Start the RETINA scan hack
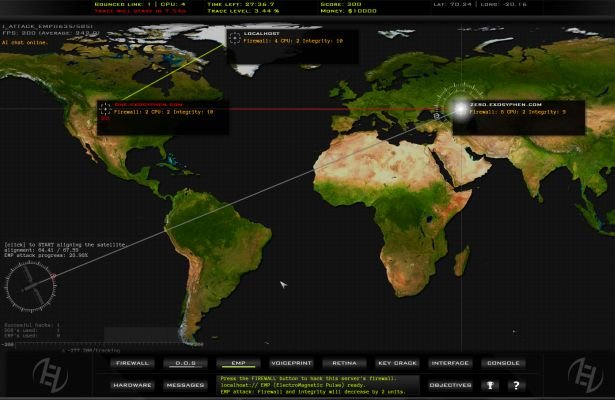The width and height of the screenshot is (615, 400). tap(344, 363)
